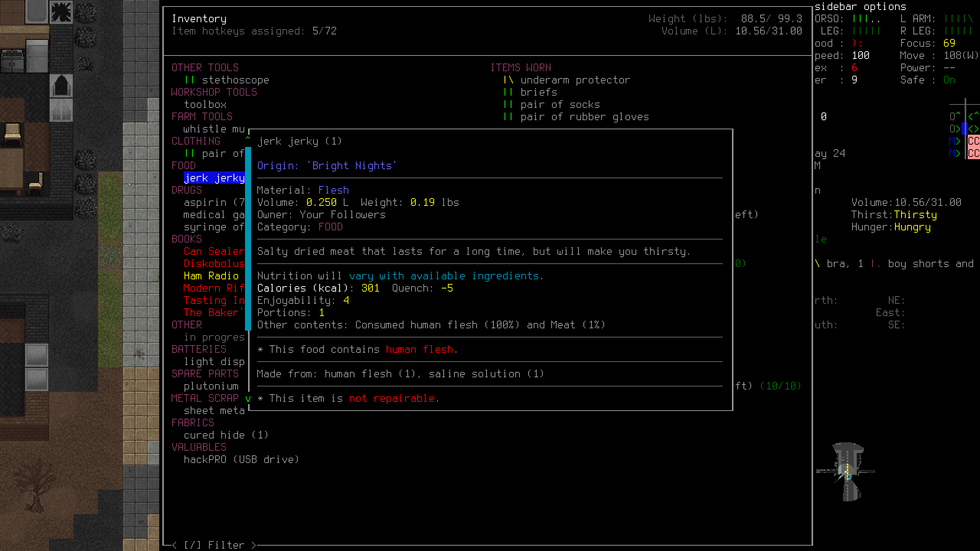980x551 pixels.
Task: Click the overmap minimap thumbnail in sidebar
Action: pyautogui.click(x=845, y=472)
